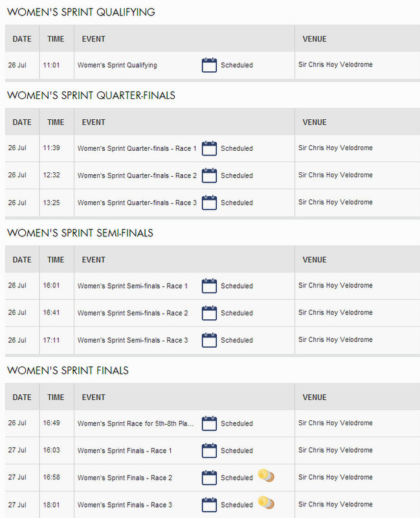Click TIME column header in Qualifying table
Screen dimensions: 420x518
[56, 39]
